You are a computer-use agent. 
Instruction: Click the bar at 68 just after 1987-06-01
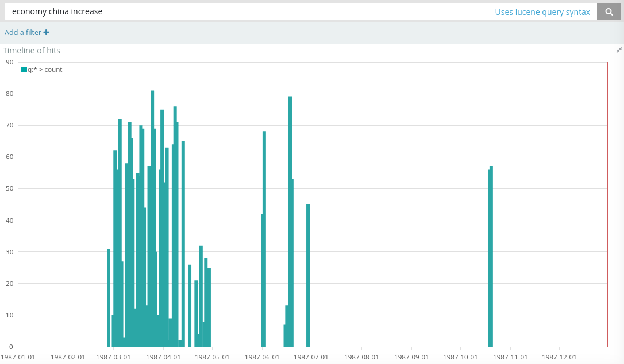pos(264,239)
